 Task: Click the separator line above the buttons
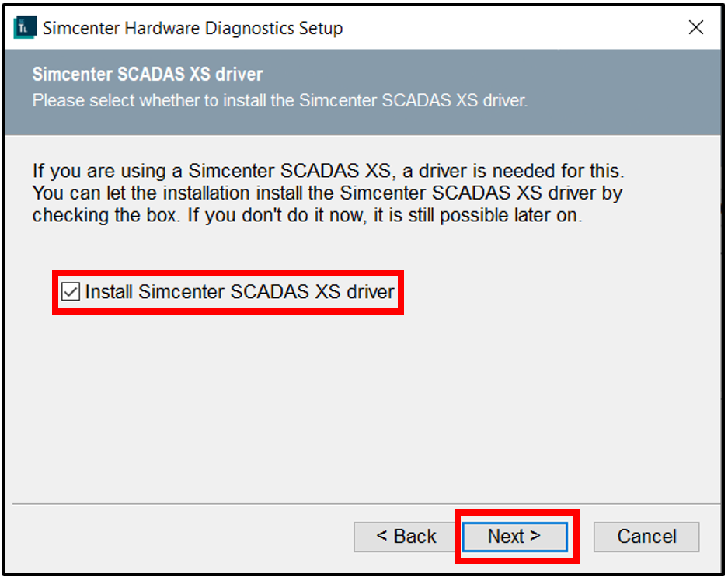[x=233, y=504]
